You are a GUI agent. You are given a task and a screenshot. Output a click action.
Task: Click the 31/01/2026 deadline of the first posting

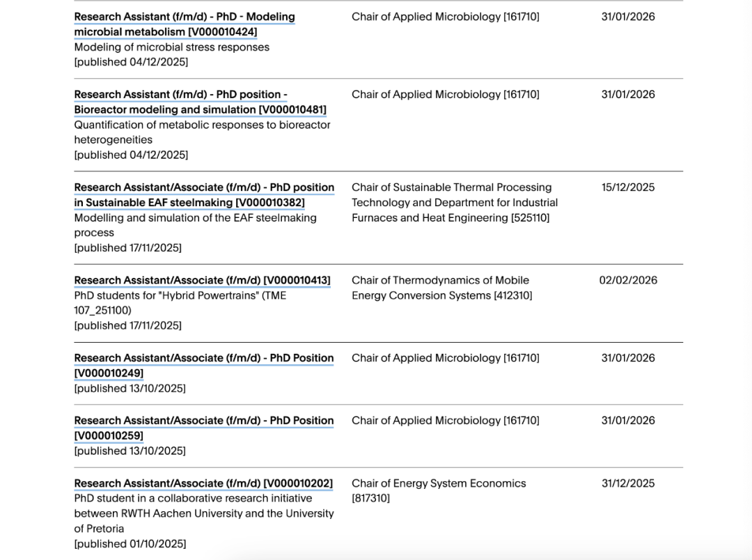click(627, 16)
